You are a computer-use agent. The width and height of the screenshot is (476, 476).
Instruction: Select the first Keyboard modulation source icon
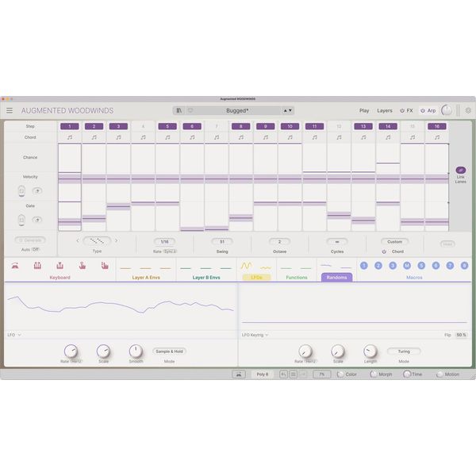pos(15,266)
